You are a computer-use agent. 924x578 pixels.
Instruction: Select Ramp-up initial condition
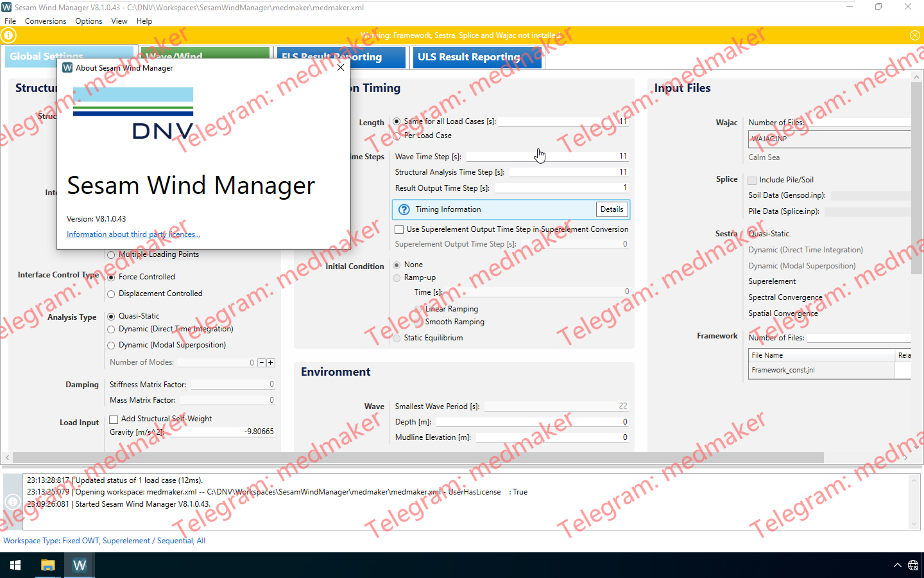(x=397, y=277)
